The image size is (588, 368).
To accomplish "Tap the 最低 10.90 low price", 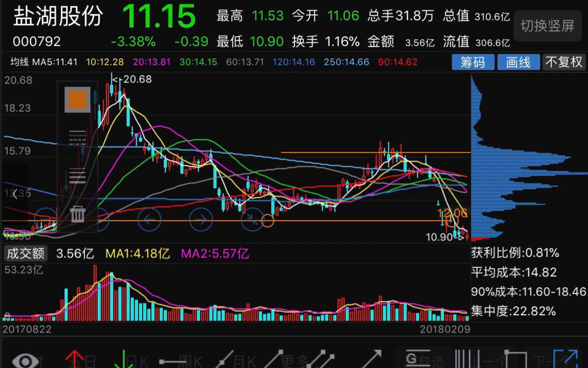I will [250, 41].
